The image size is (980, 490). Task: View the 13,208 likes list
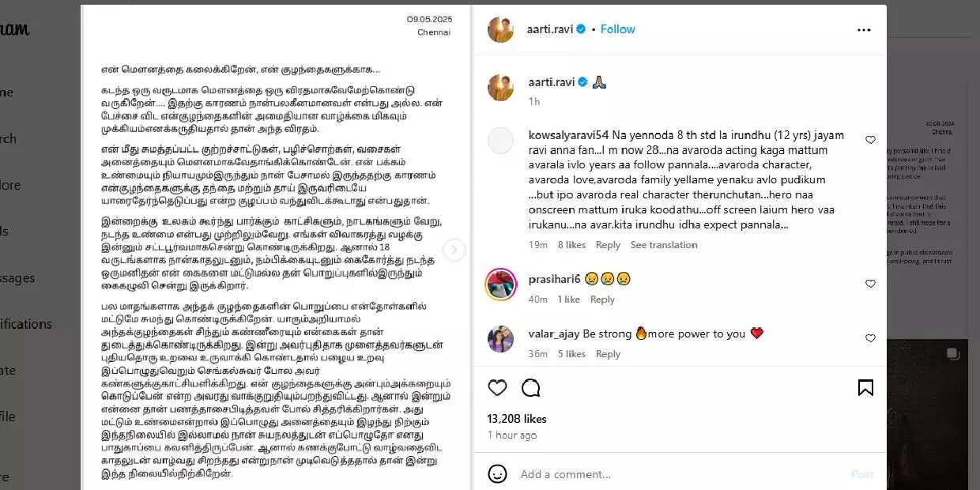pos(517,419)
